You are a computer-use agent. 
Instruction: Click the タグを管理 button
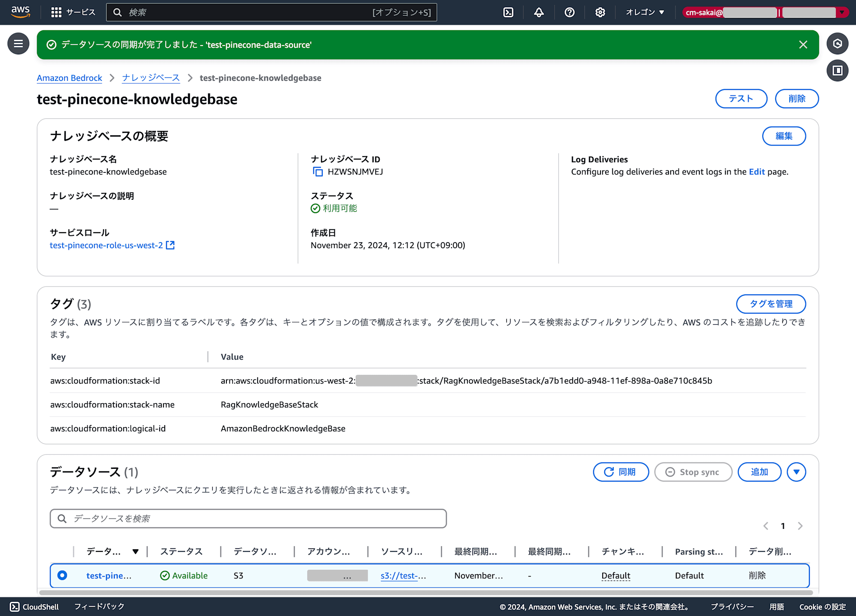point(771,304)
